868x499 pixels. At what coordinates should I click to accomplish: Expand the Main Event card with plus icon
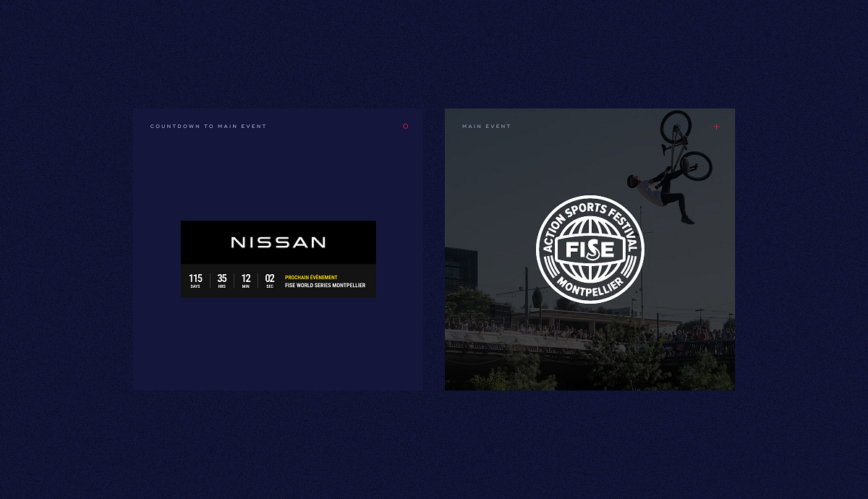pos(716,127)
